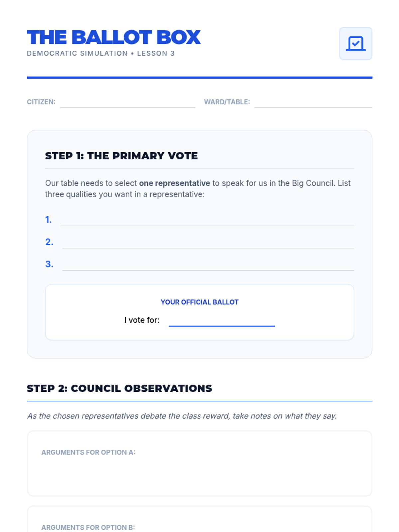Click the "Step 2: Council Observations" heading
Image resolution: width=399 pixels, height=532 pixels.
coord(119,388)
